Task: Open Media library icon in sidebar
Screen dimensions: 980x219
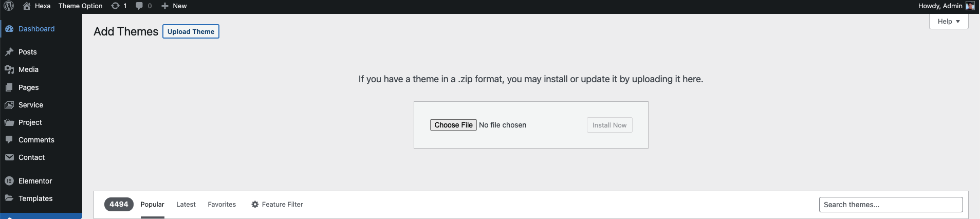Action: [x=9, y=69]
